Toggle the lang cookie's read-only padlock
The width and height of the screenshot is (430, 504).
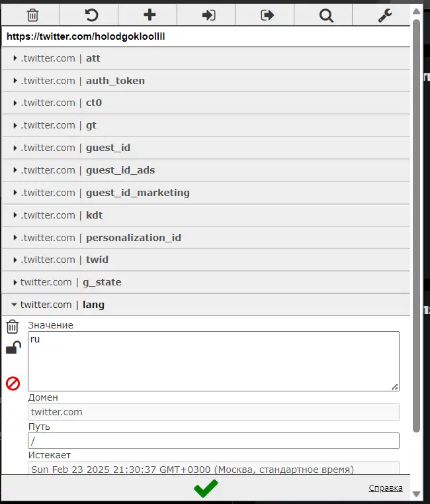tap(13, 348)
